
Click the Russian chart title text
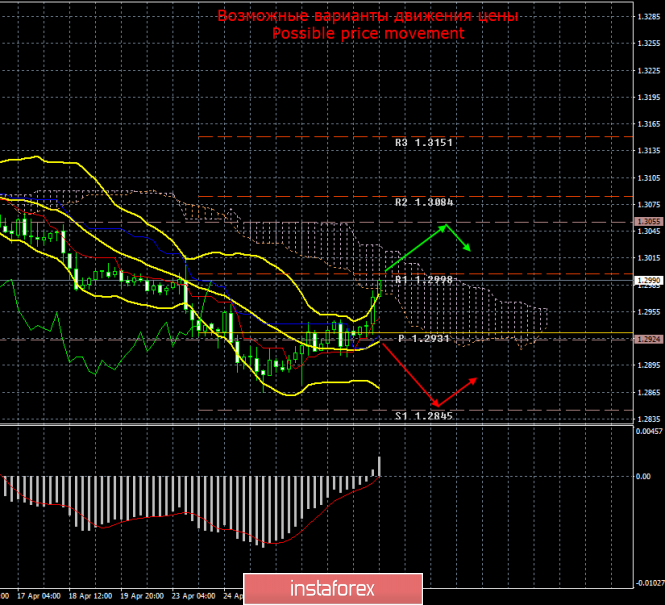click(369, 17)
